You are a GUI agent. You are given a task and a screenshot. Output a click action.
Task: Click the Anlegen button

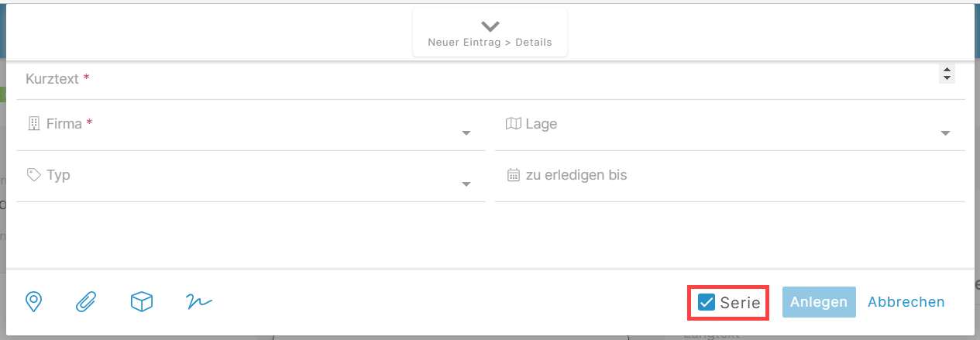coord(819,302)
